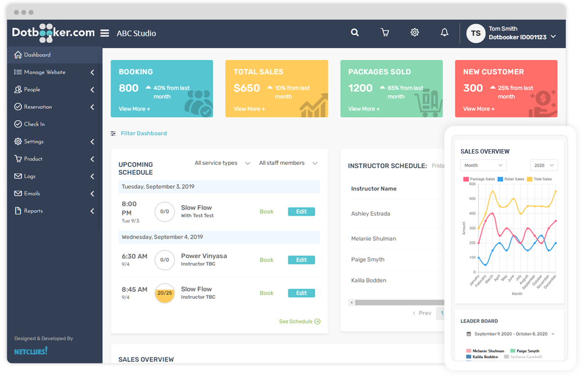Open the Check In section from the sidebar
The width and height of the screenshot is (584, 392).
34,124
